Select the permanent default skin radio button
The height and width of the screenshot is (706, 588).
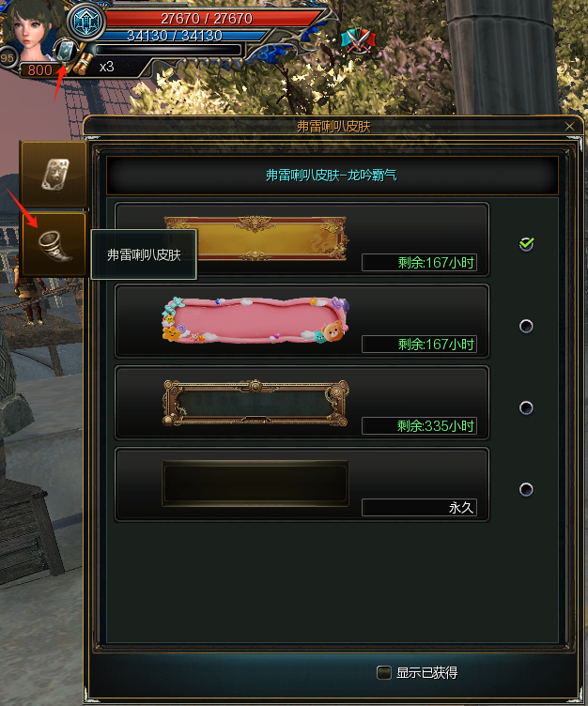pyautogui.click(x=526, y=489)
